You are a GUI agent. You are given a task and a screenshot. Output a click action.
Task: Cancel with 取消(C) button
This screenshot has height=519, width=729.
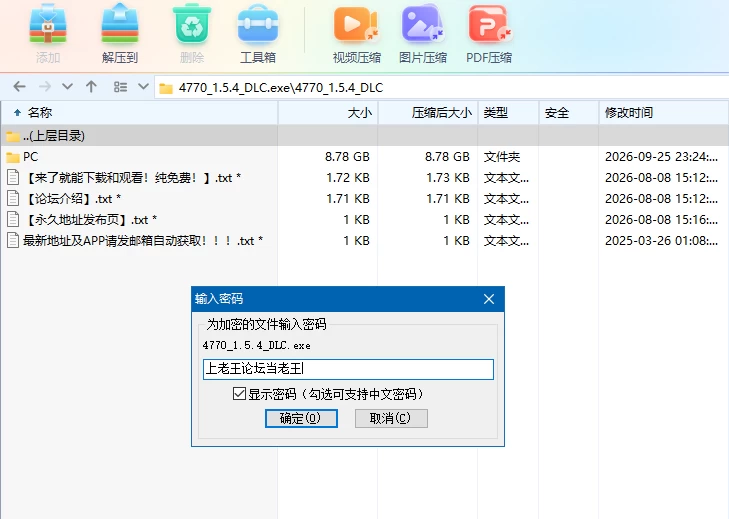tap(391, 418)
